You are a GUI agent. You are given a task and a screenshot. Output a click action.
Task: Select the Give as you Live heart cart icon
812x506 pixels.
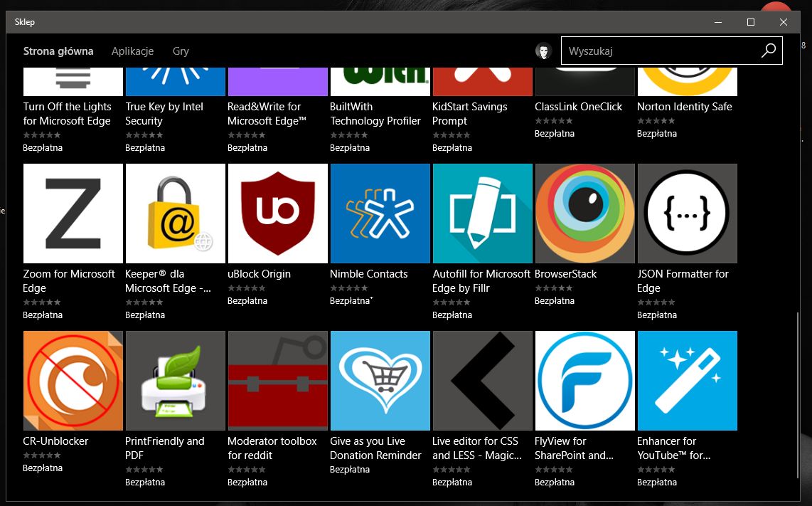[380, 381]
